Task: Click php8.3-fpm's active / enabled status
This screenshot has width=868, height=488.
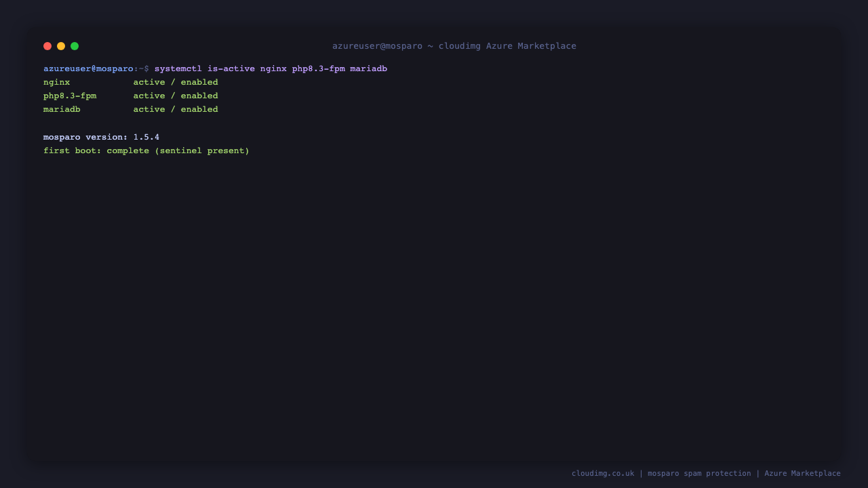Action: point(176,96)
